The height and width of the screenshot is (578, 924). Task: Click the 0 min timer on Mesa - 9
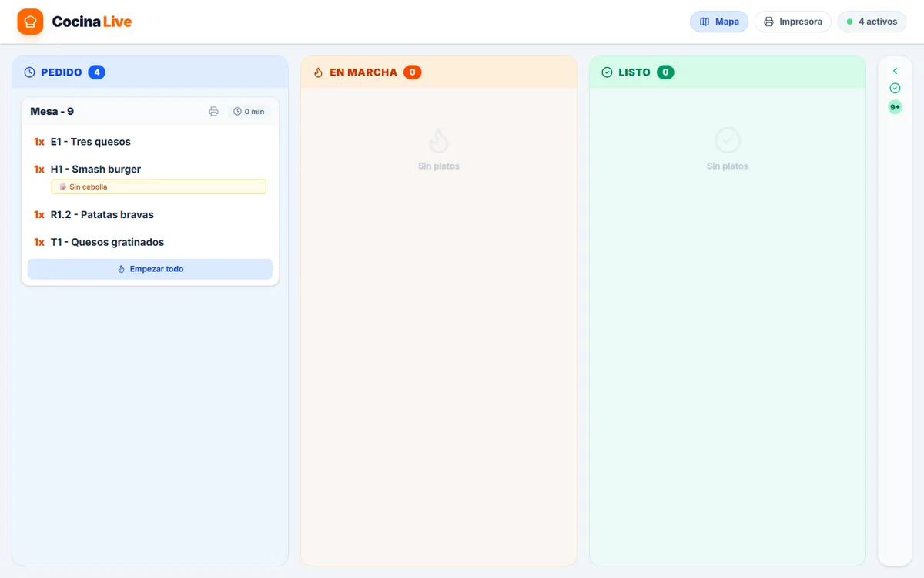(249, 112)
